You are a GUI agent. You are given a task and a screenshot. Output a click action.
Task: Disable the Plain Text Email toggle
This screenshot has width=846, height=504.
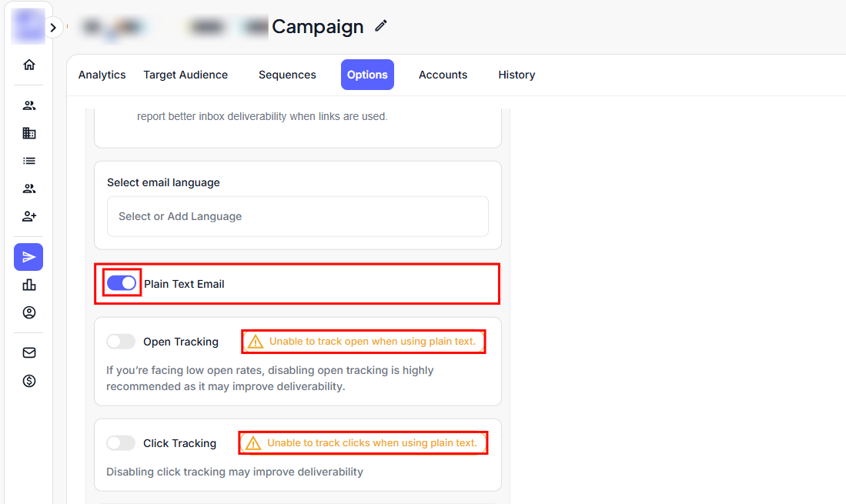coord(122,283)
